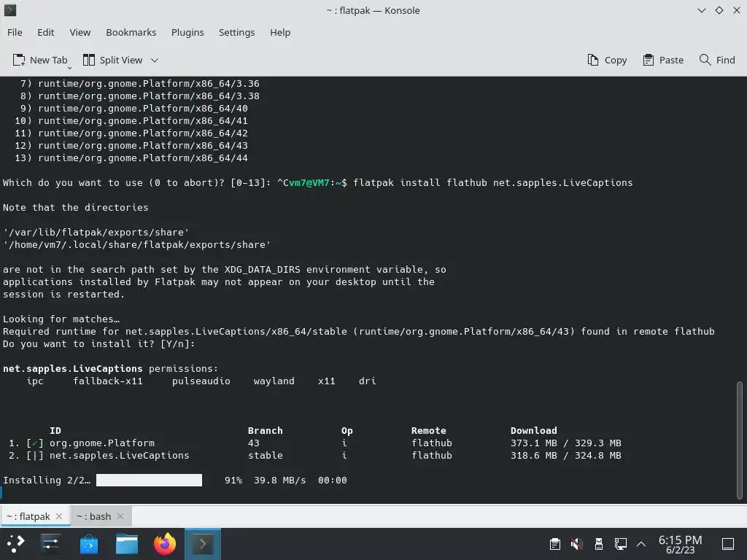This screenshot has width=747, height=560.
Task: Click the installation progress bar
Action: click(149, 480)
